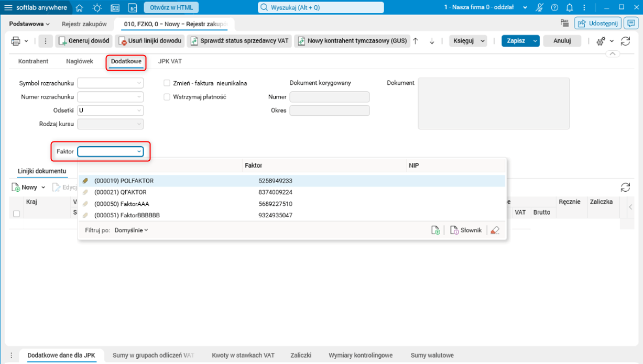Open the Księguj dropdown button
This screenshot has width=643, height=364.
coord(468,41)
